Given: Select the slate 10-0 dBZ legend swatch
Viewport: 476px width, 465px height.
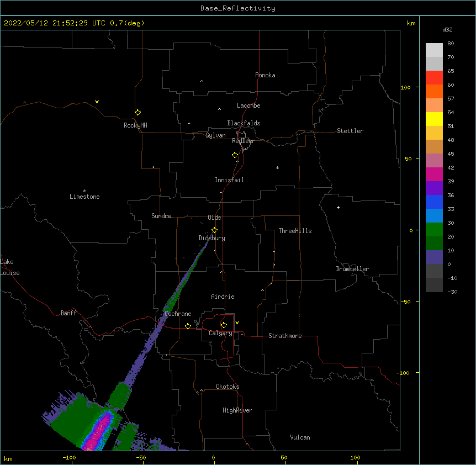Looking at the screenshot, I should (434, 257).
